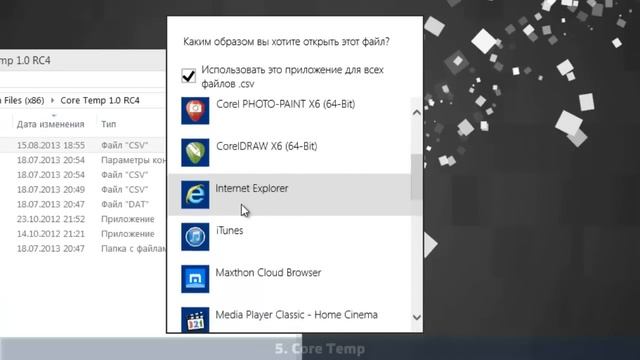Screen dimensions: 640x360
Task: Open file with CorelDRAW X6 (64-Bit) label
Action: tap(267, 146)
